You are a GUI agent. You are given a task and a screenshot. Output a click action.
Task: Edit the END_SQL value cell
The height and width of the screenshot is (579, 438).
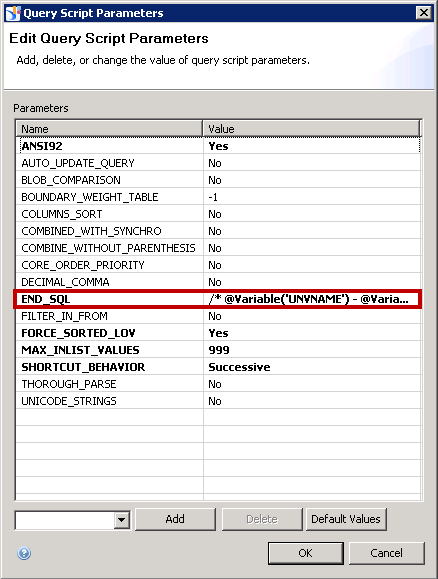(x=312, y=299)
